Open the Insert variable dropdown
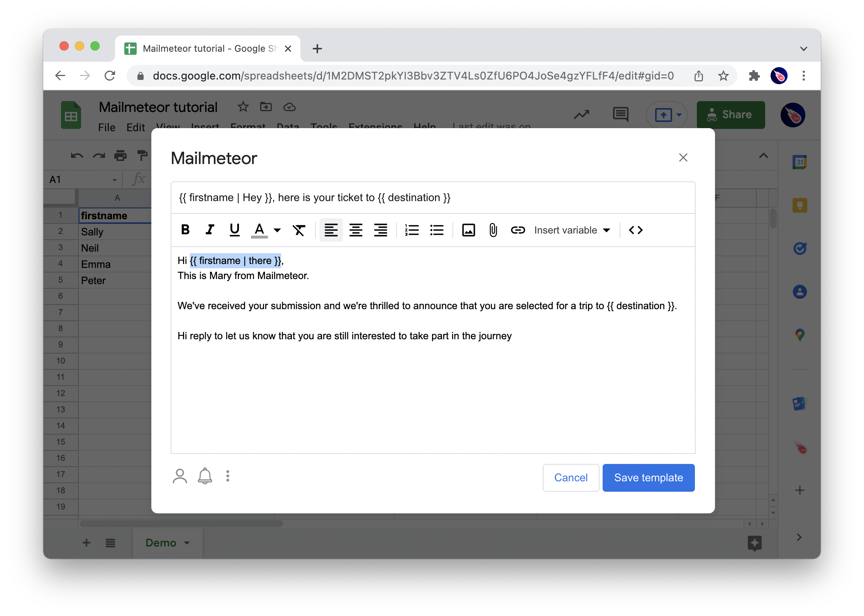 point(572,230)
